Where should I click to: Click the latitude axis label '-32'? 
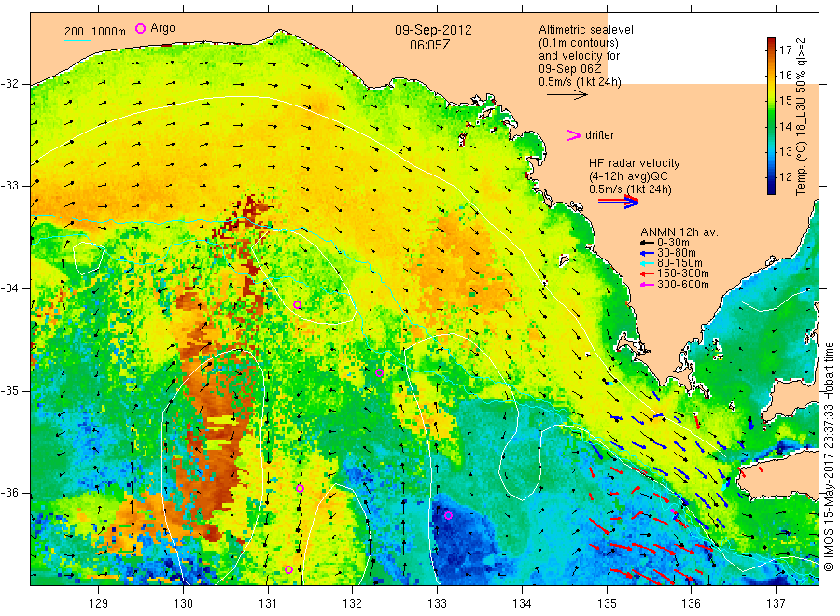(x=10, y=84)
